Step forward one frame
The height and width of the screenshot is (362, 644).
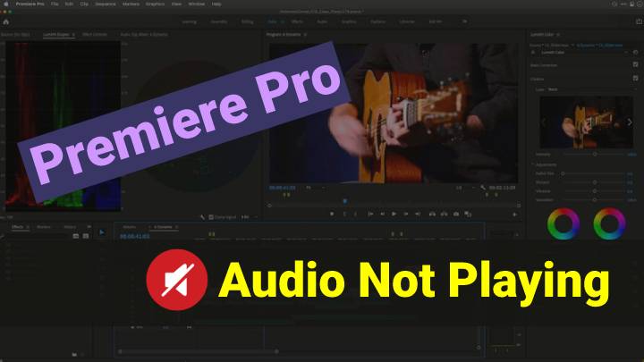click(x=406, y=214)
